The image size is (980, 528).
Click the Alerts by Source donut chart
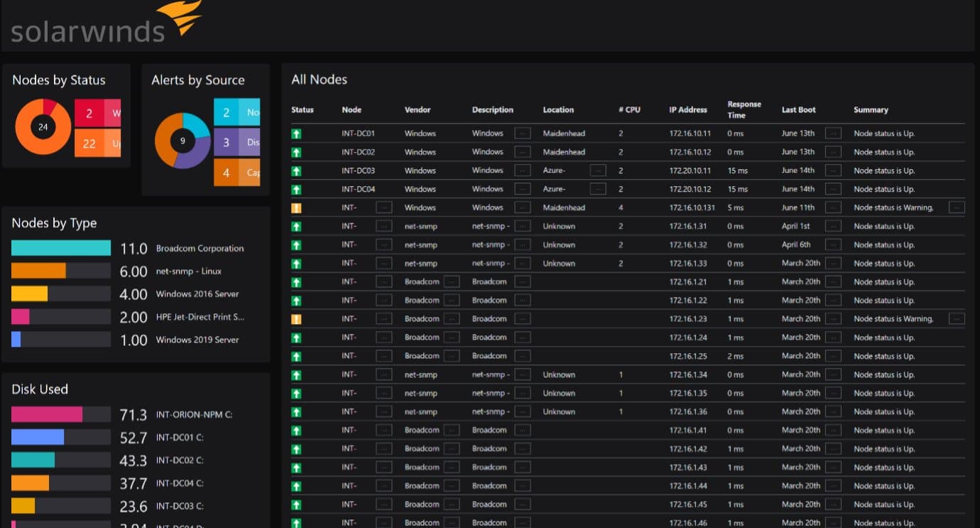pos(183,141)
